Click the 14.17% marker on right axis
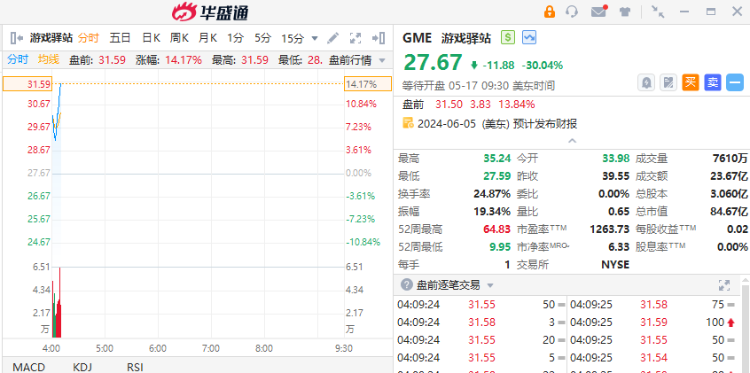The image size is (750, 373). point(368,84)
